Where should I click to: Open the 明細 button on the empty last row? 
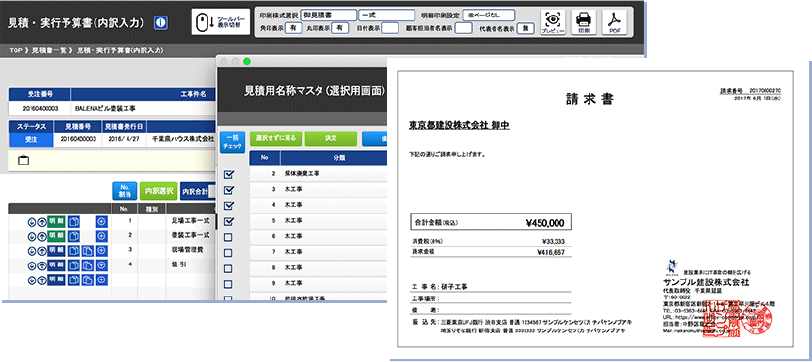tap(56, 280)
